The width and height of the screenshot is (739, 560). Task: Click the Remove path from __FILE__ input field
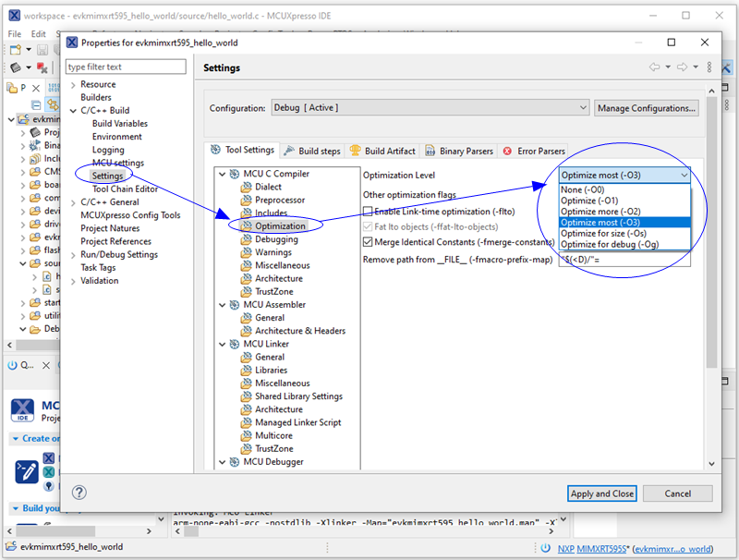pyautogui.click(x=624, y=260)
